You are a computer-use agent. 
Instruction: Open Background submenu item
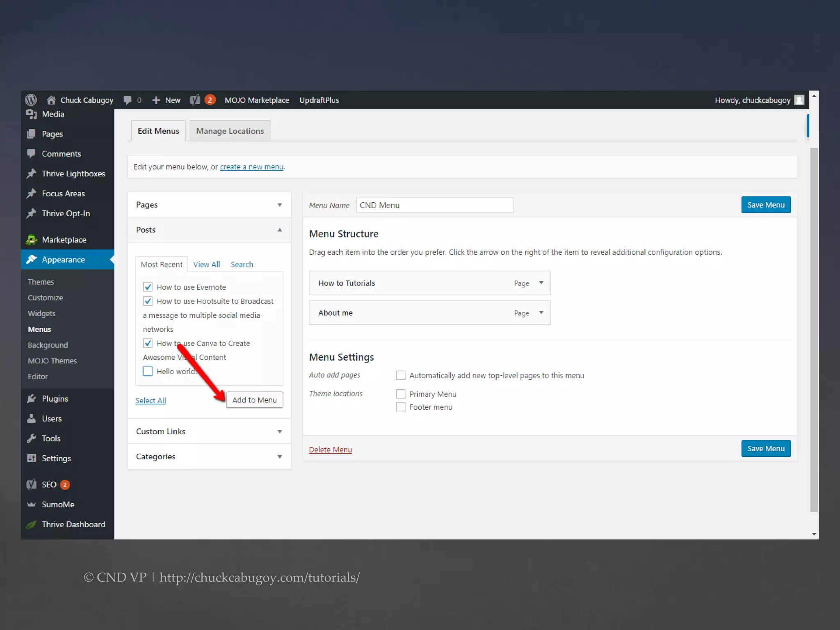(x=48, y=345)
